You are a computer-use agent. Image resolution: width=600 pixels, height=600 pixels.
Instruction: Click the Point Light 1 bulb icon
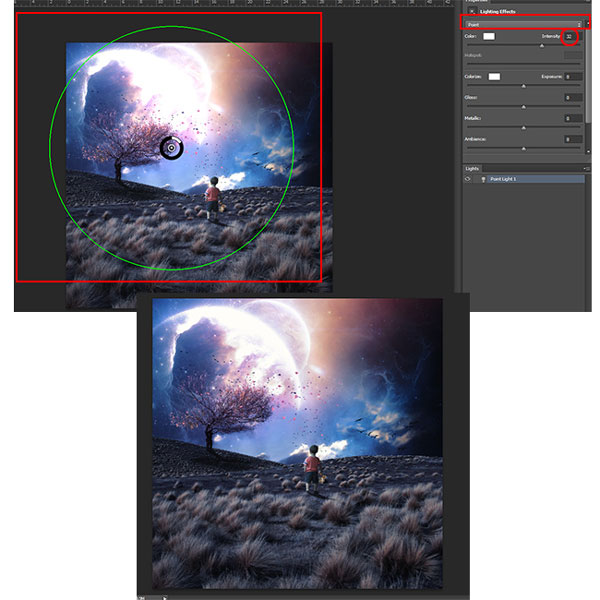[x=483, y=179]
